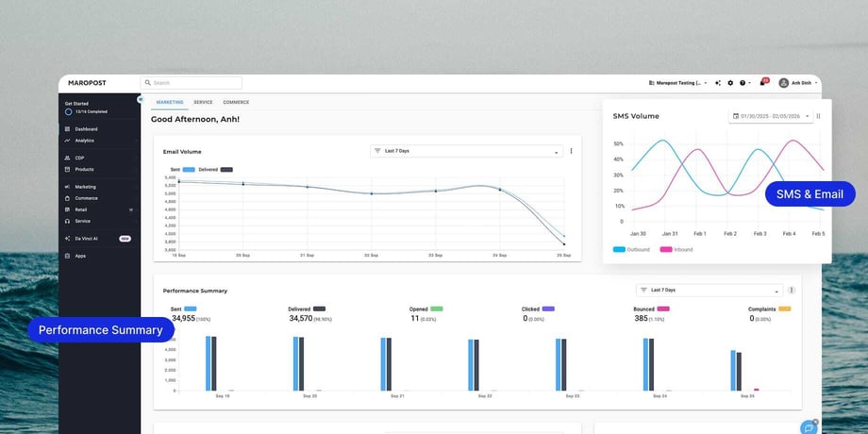868x434 pixels.
Task: Open the help question mark icon
Action: pyautogui.click(x=743, y=83)
